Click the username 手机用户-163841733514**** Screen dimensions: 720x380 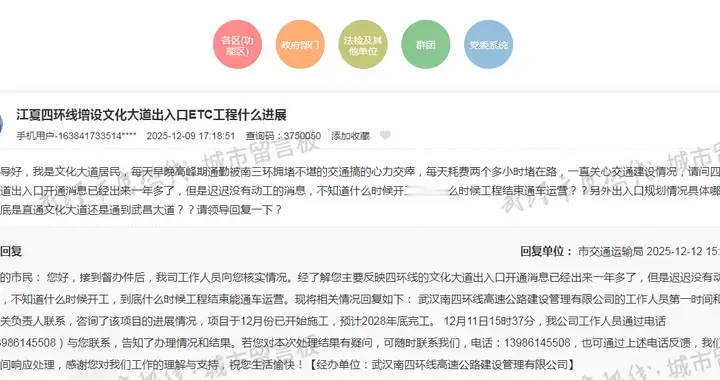coord(76,136)
